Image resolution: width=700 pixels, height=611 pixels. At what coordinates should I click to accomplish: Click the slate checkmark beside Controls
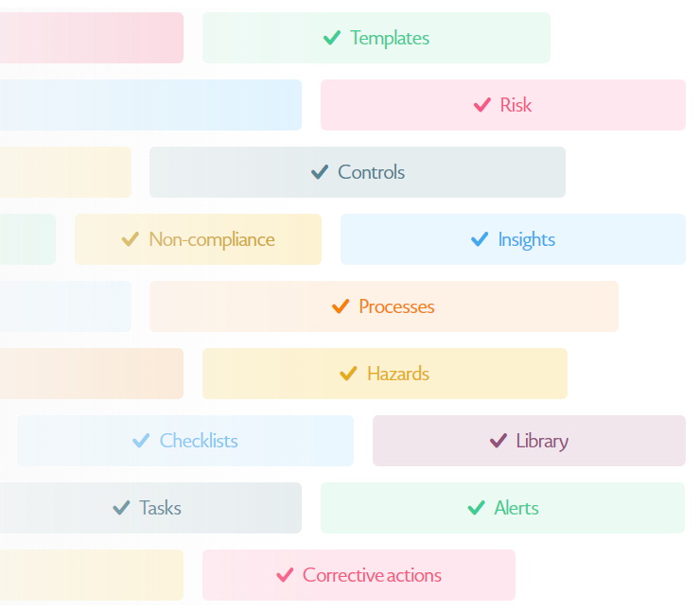tap(320, 172)
